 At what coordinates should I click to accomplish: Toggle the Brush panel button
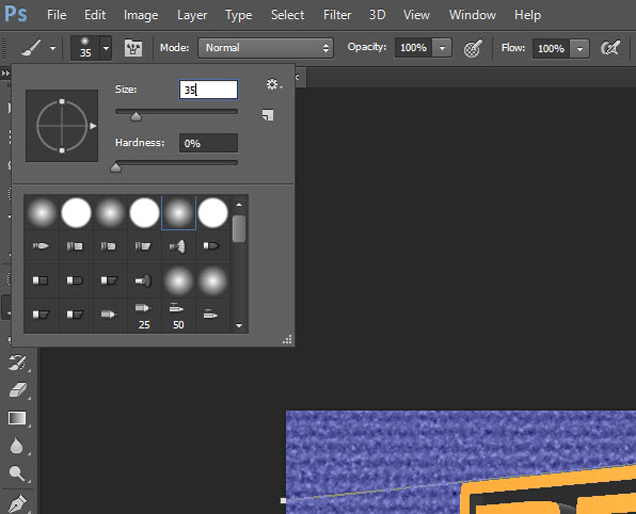pyautogui.click(x=132, y=48)
